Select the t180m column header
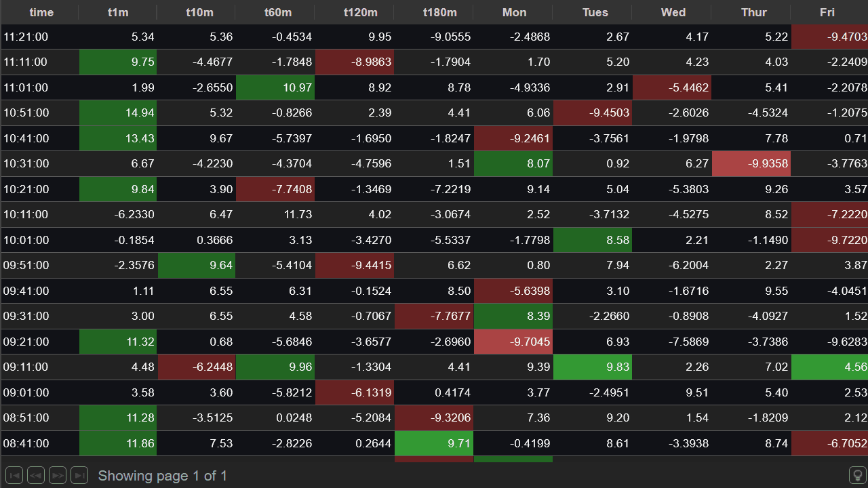This screenshot has width=868, height=488. coord(434,12)
